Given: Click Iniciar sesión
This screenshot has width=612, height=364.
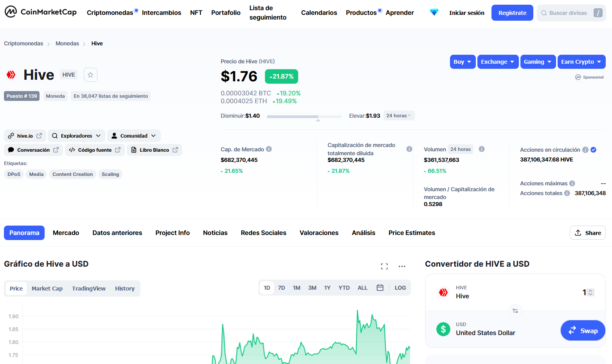Looking at the screenshot, I should click(x=466, y=13).
